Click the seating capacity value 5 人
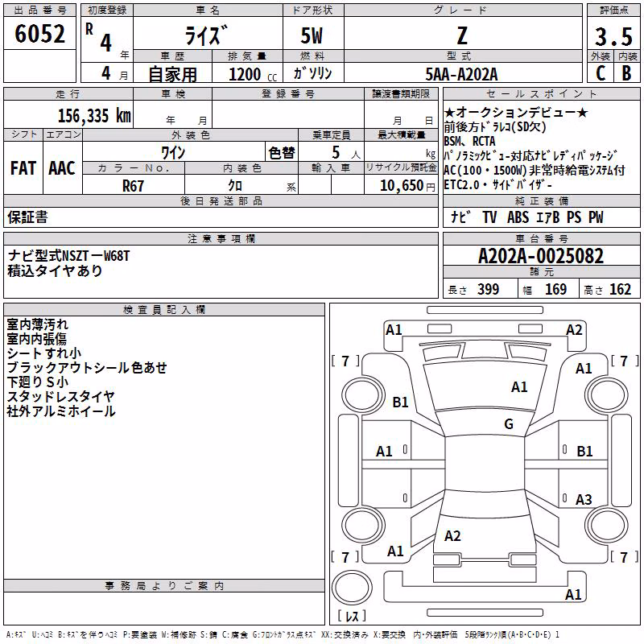644x644 pixels. pyautogui.click(x=345, y=153)
